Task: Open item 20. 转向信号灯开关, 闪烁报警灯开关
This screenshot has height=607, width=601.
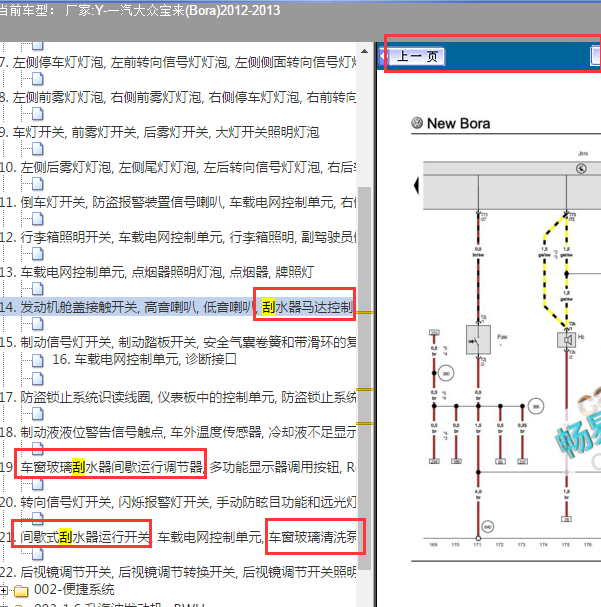Action: point(178,502)
